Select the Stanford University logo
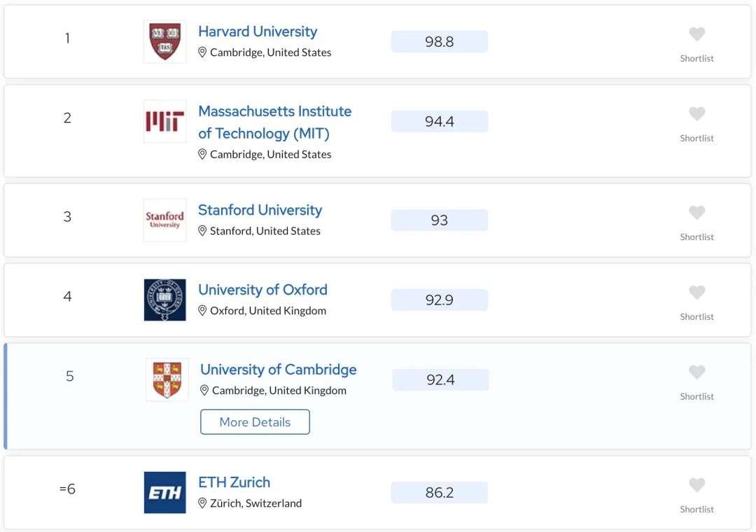The width and height of the screenshot is (756, 532). 165,220
